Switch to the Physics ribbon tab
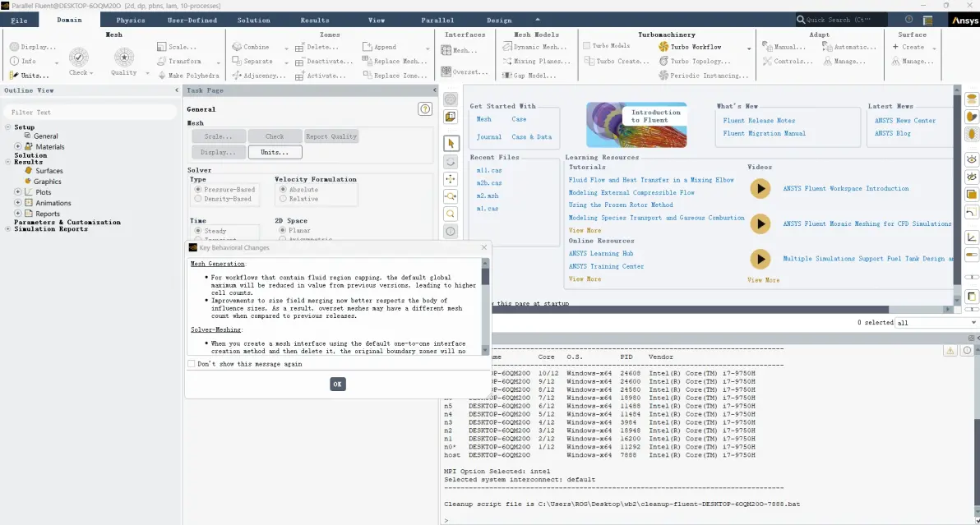The height and width of the screenshot is (525, 980). click(131, 20)
